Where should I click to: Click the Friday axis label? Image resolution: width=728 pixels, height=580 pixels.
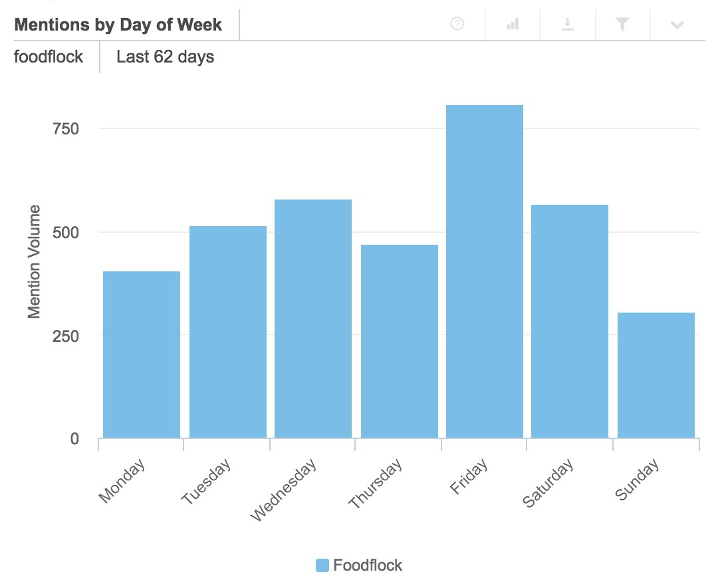(x=469, y=476)
